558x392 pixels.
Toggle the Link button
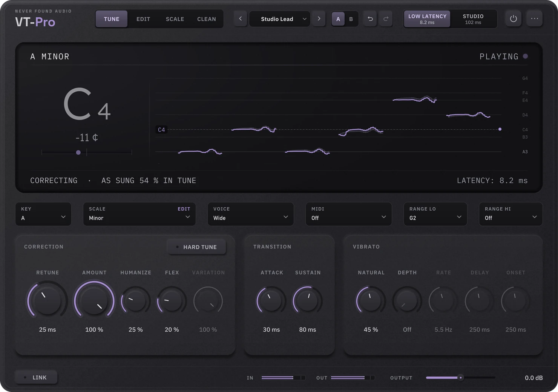tap(36, 377)
